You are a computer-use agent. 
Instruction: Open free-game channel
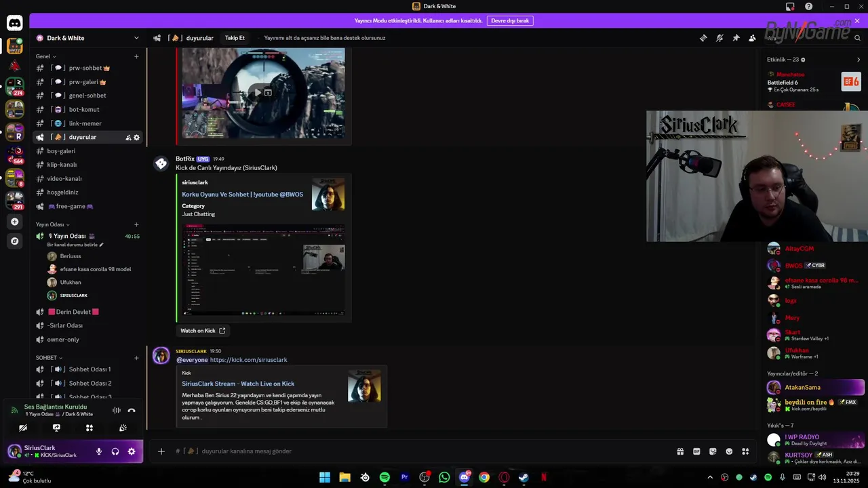tap(88, 206)
